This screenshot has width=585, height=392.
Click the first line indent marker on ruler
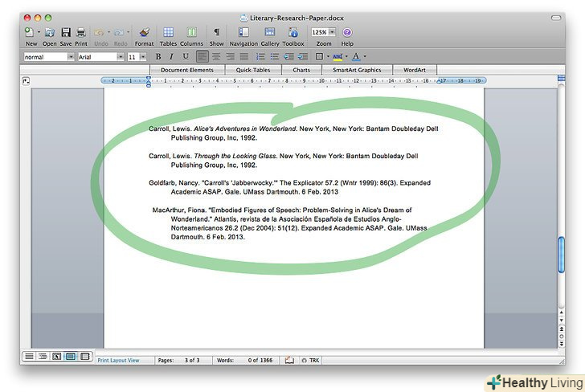click(149, 79)
